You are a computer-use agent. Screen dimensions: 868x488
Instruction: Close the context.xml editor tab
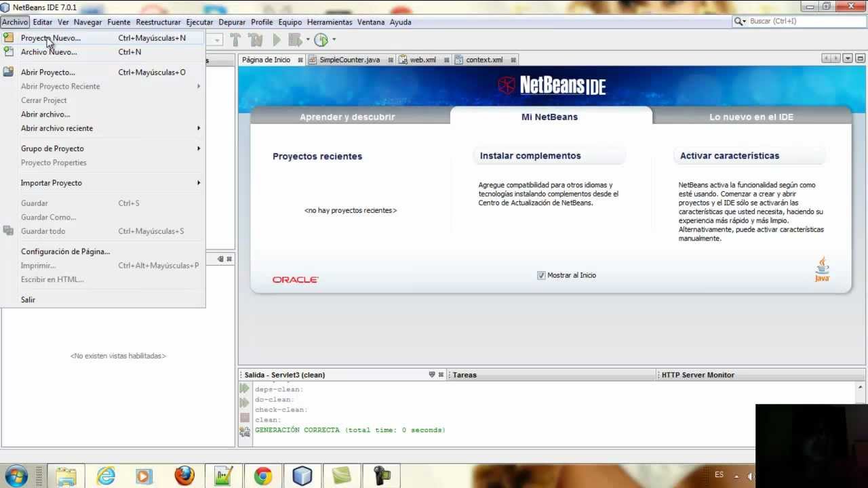click(x=513, y=60)
